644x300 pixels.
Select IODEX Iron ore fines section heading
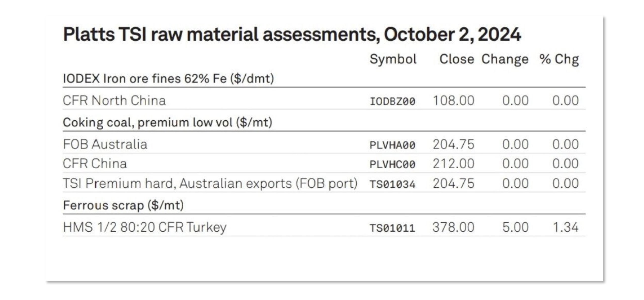pyautogui.click(x=168, y=79)
